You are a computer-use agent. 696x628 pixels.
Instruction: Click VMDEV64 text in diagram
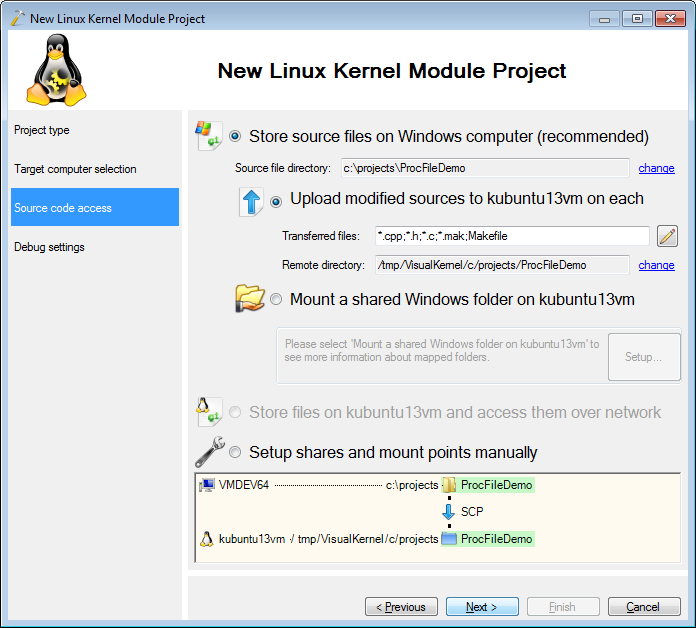[244, 485]
